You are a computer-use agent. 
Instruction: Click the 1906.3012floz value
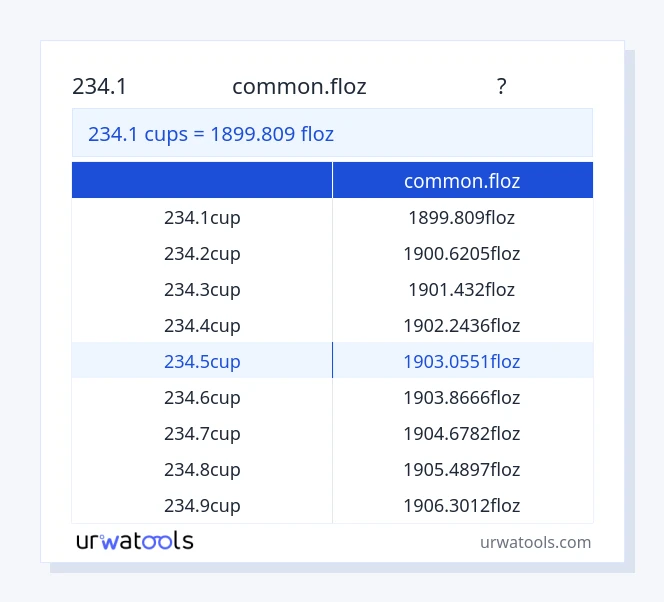pyautogui.click(x=462, y=505)
